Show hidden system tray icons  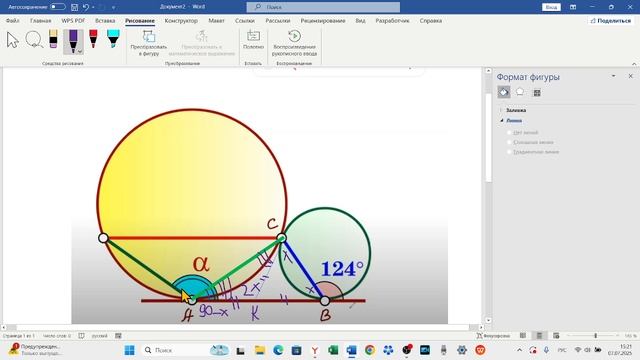(519, 350)
